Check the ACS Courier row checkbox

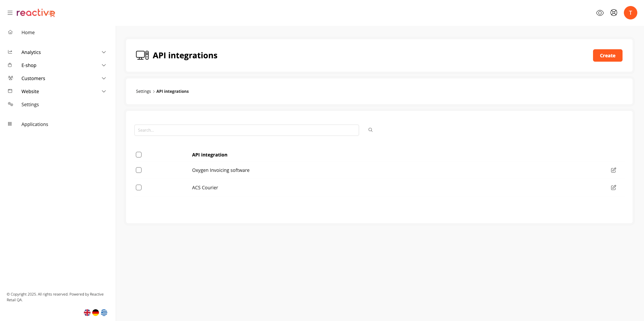coord(139,188)
